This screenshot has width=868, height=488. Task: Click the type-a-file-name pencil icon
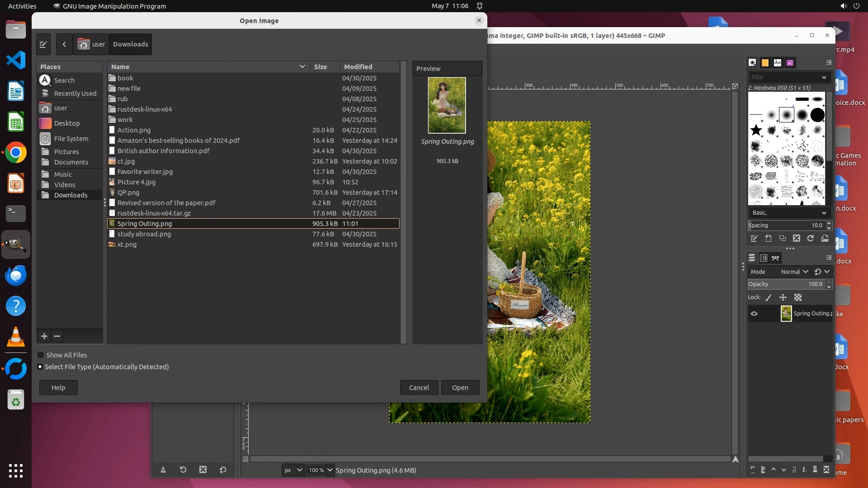pyautogui.click(x=43, y=44)
